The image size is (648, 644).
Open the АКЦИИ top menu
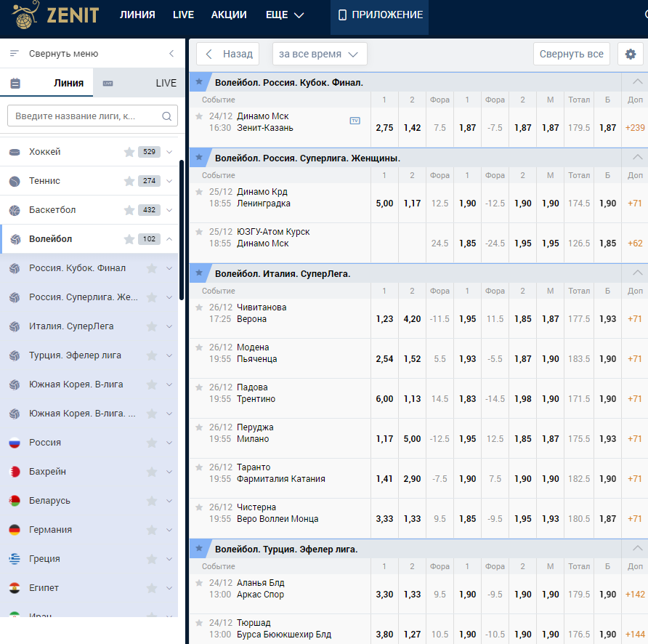point(229,15)
